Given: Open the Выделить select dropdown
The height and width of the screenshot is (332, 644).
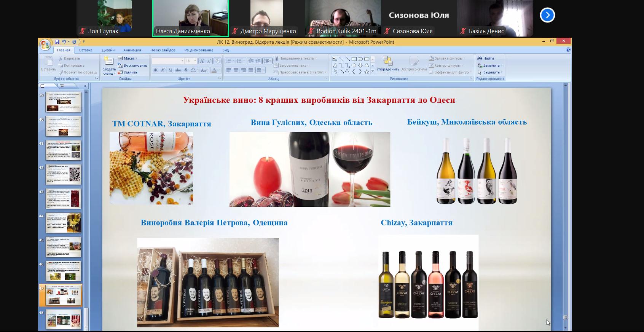Looking at the screenshot, I should pos(490,72).
